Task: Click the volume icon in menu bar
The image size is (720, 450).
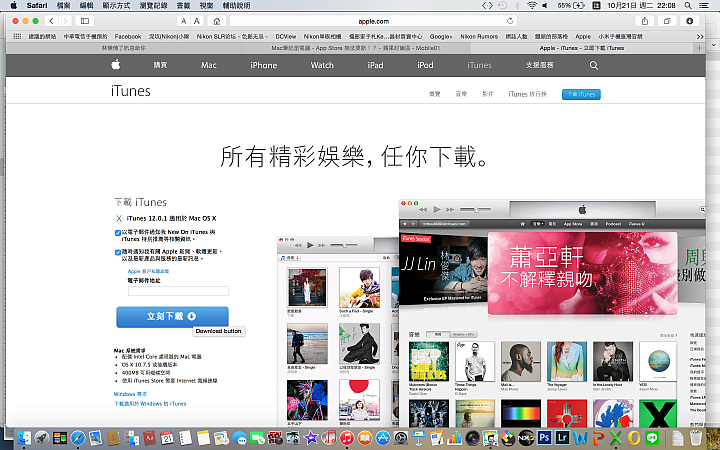Action: 545,6
